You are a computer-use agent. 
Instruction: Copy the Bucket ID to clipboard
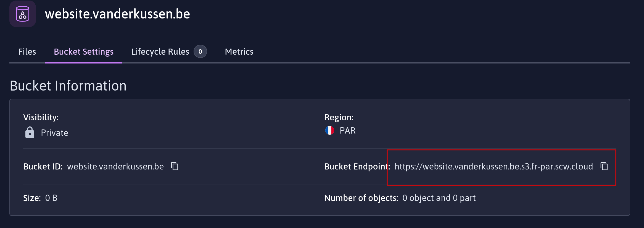click(x=175, y=166)
